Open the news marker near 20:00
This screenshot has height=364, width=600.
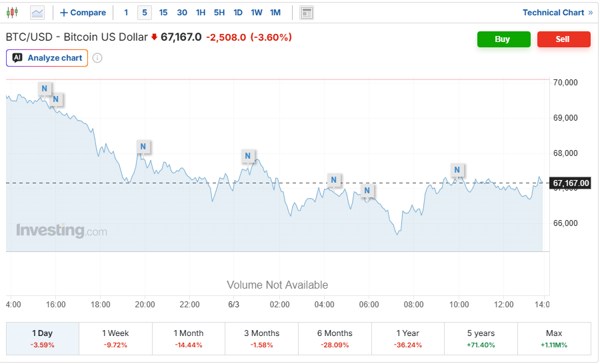143,147
